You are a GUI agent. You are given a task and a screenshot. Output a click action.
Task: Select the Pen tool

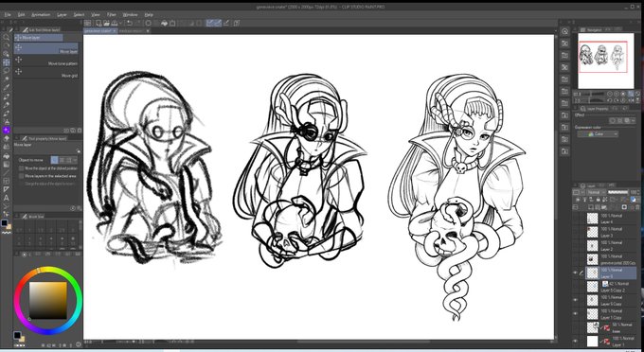tap(7, 97)
